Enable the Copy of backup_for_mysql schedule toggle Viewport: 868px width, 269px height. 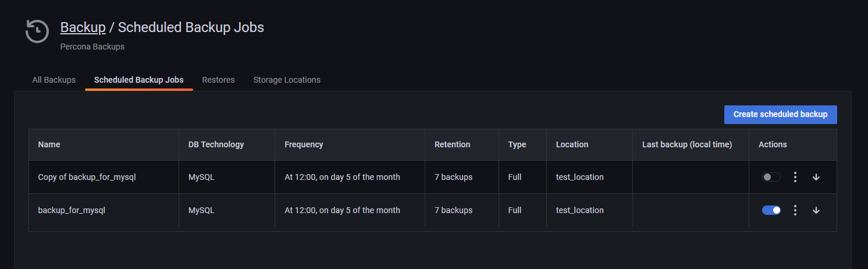tap(771, 177)
